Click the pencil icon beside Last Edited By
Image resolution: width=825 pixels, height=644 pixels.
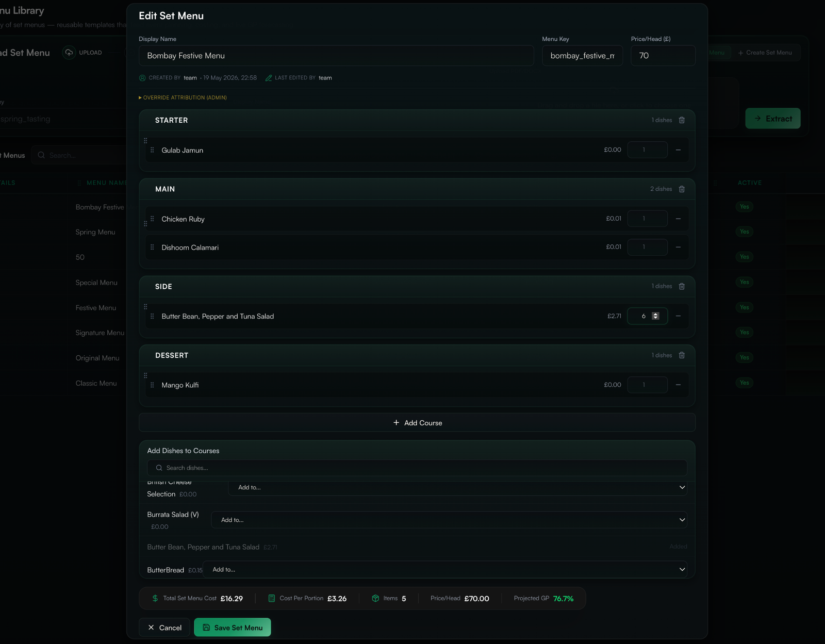coord(269,78)
